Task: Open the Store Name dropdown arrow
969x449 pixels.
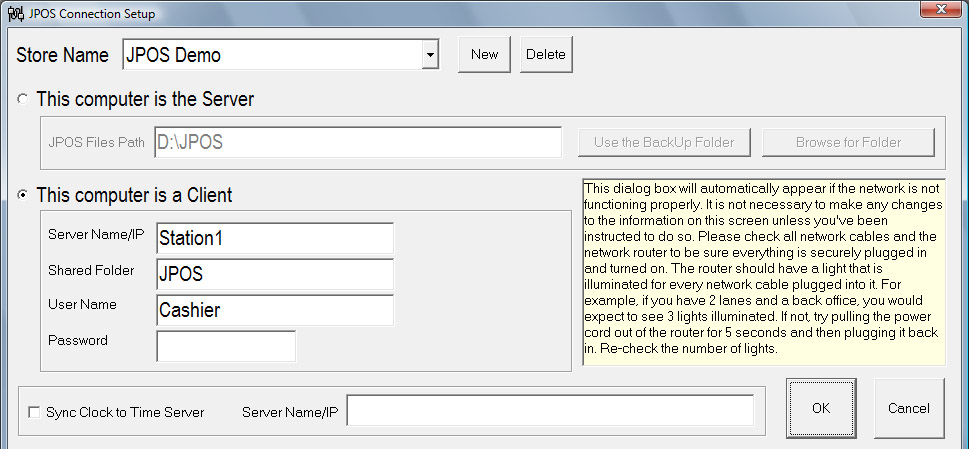Action: [x=429, y=55]
